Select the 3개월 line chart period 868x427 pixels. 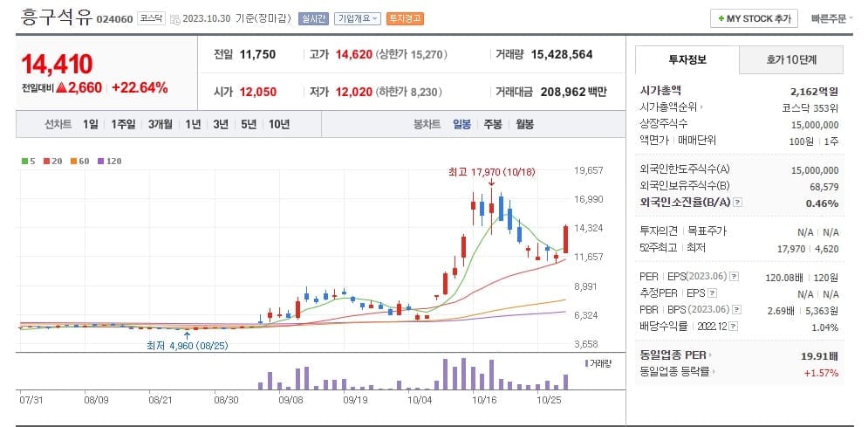[160, 124]
